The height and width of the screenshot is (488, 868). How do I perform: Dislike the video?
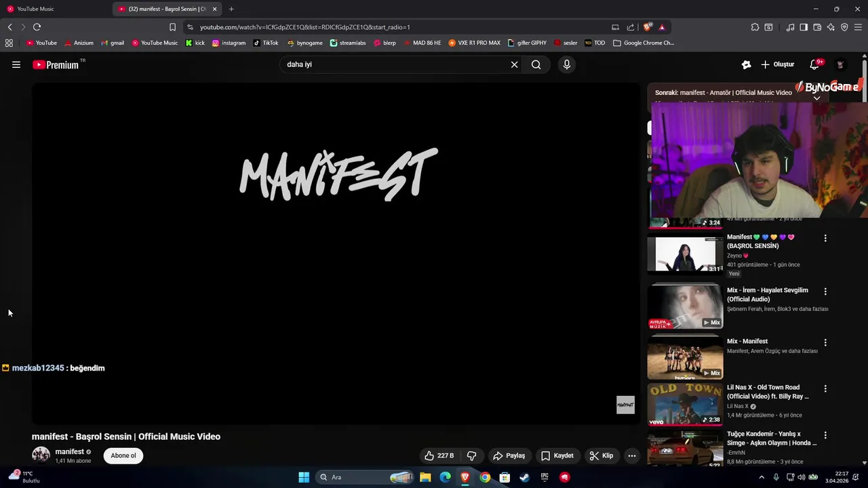click(471, 455)
